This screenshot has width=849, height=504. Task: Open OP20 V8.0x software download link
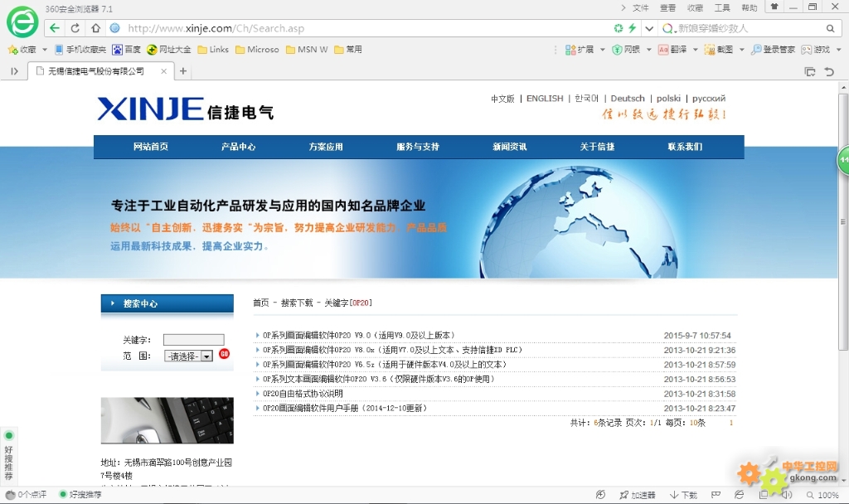[392, 350]
